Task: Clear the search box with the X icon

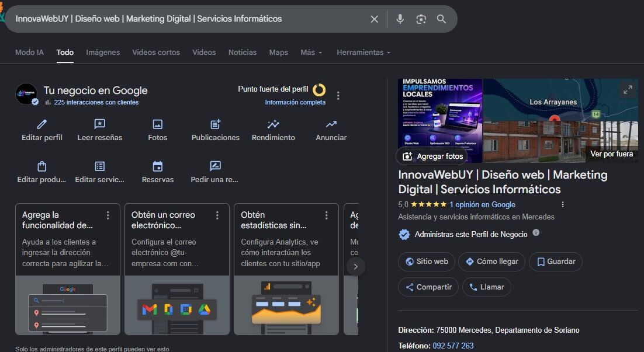Action: (x=374, y=19)
